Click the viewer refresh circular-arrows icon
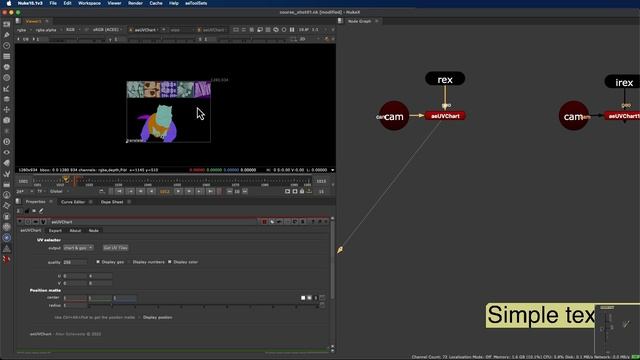This screenshot has height=360, width=640. pos(276,30)
